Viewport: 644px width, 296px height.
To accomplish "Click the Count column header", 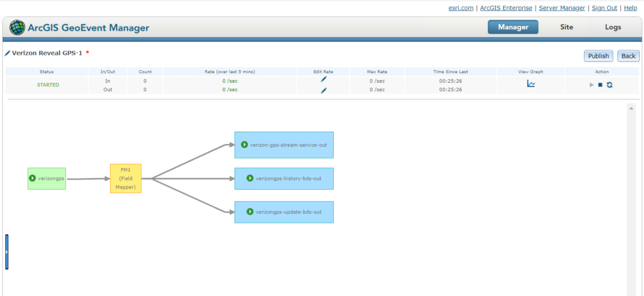I will pyautogui.click(x=145, y=71).
